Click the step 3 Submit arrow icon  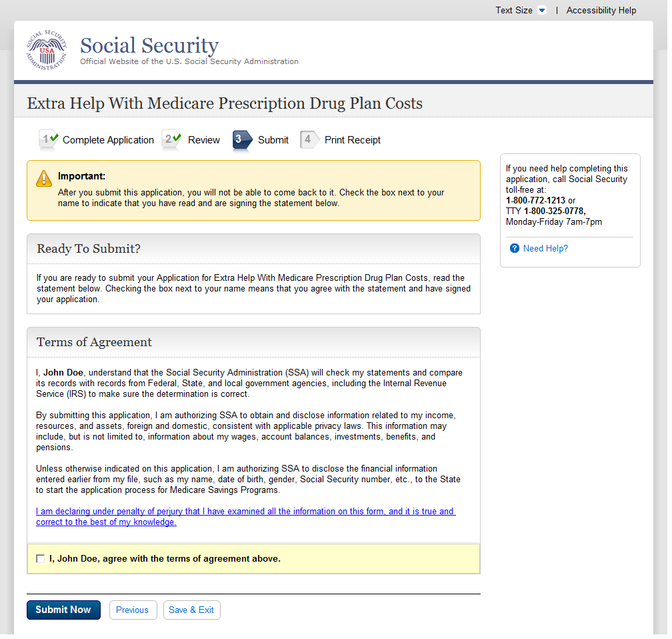pos(242,139)
